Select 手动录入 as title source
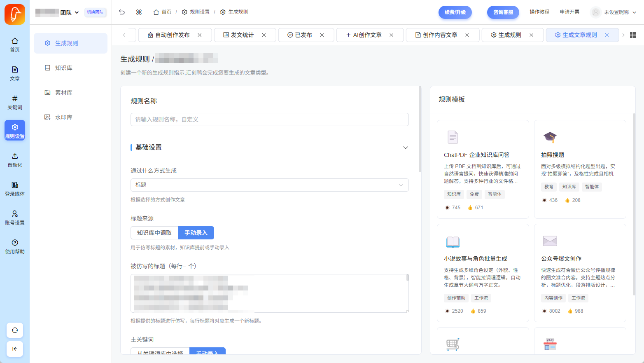644x363 pixels. click(196, 233)
